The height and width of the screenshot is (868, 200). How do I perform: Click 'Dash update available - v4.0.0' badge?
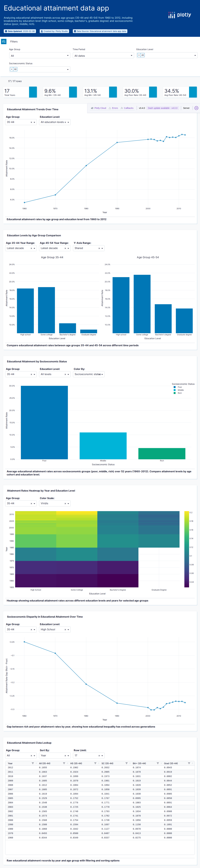(x=163, y=108)
